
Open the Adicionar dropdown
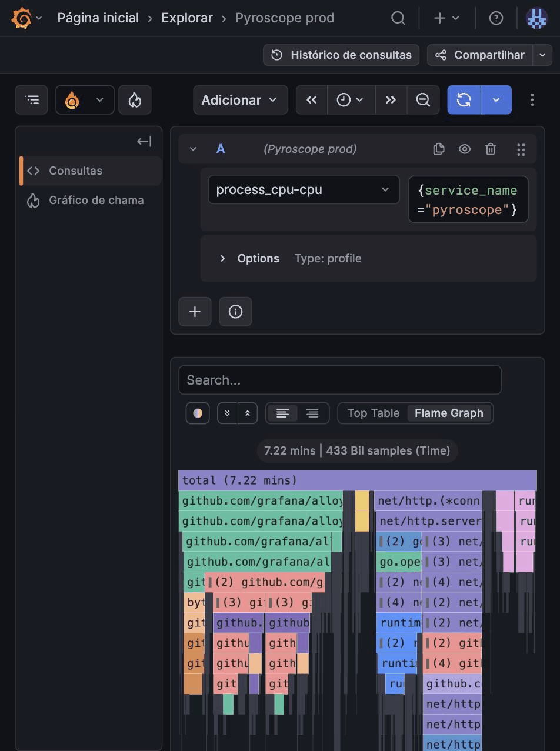[x=240, y=100]
